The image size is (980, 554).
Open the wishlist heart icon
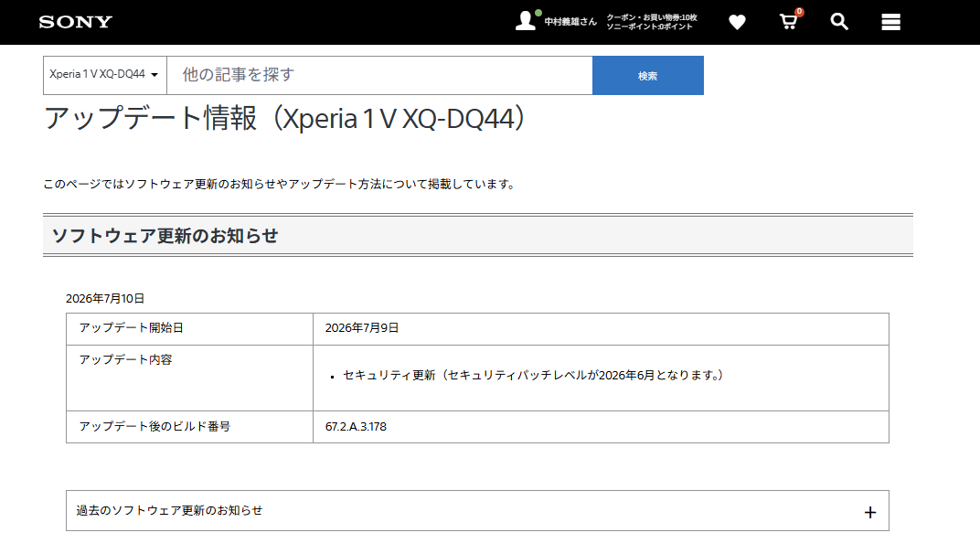pyautogui.click(x=737, y=23)
